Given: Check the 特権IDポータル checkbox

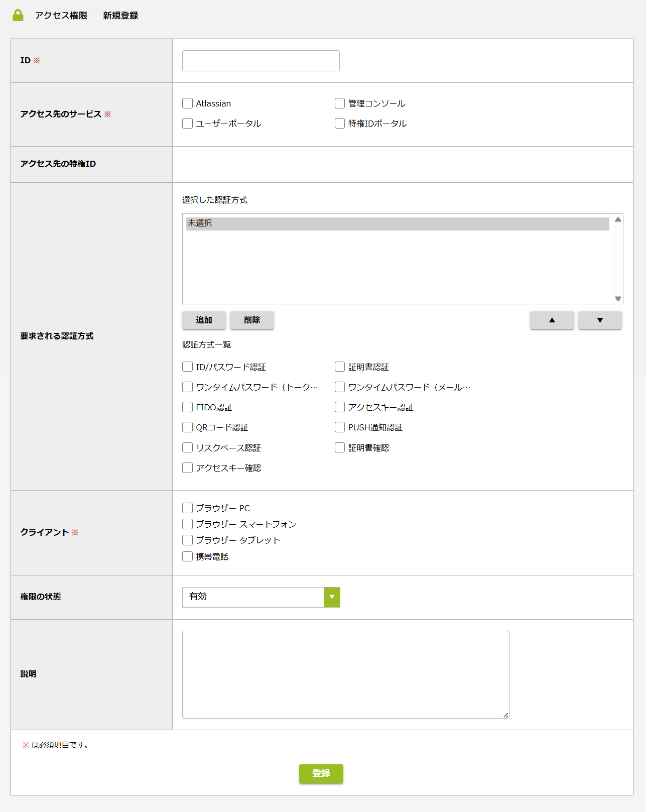Looking at the screenshot, I should [340, 124].
